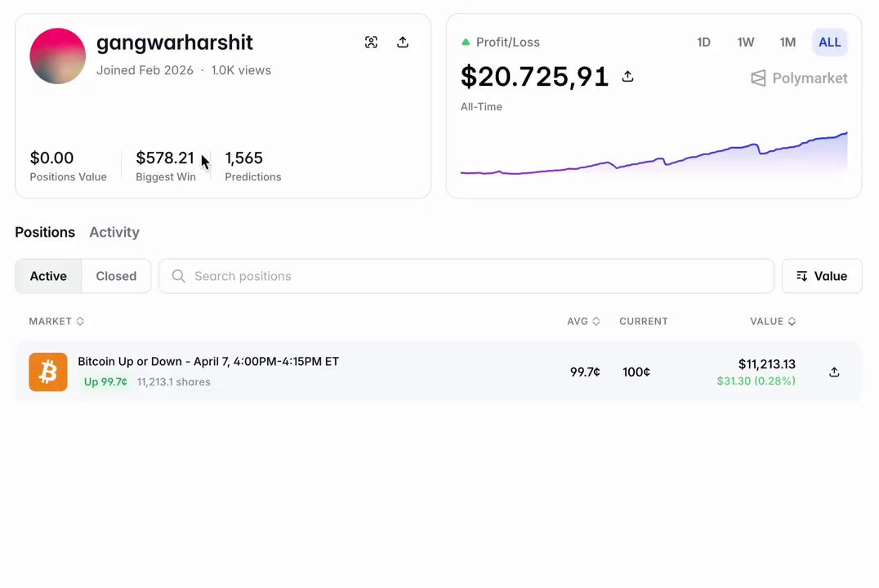Click the $11,213.13 position value
879x588 pixels.
click(x=767, y=364)
